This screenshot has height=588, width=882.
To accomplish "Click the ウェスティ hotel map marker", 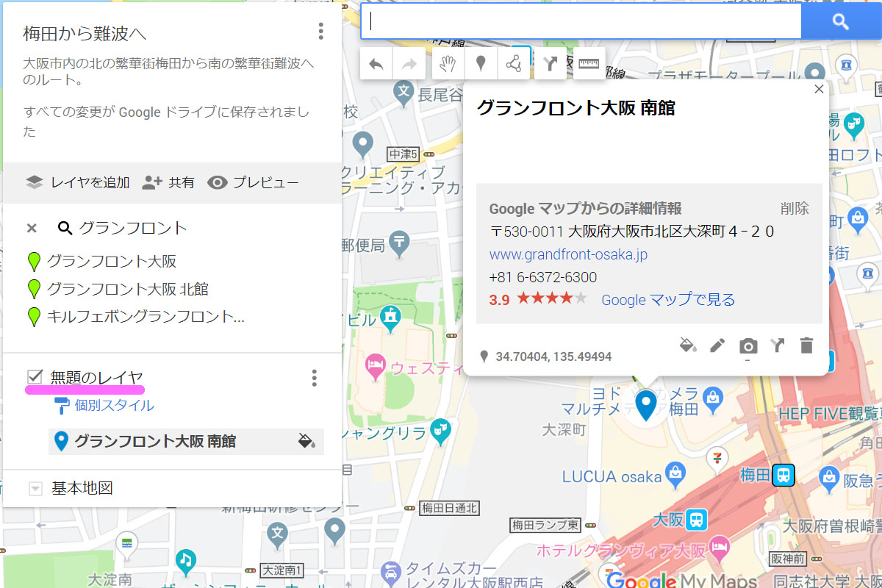I will pos(376,365).
